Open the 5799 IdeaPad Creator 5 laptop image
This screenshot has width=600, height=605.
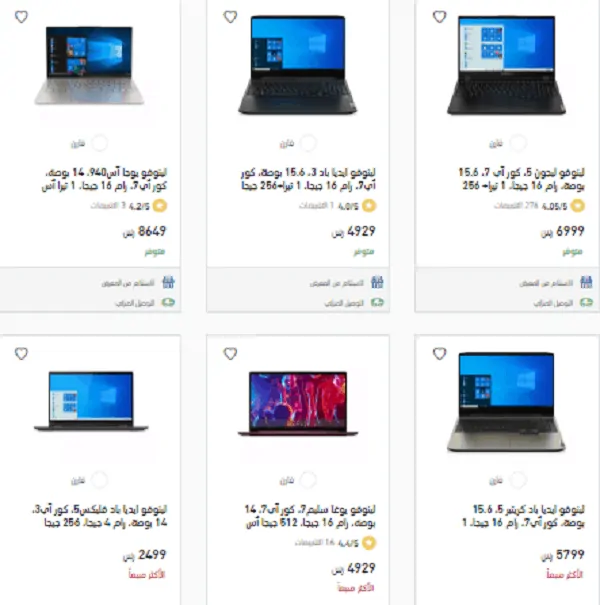(506, 402)
